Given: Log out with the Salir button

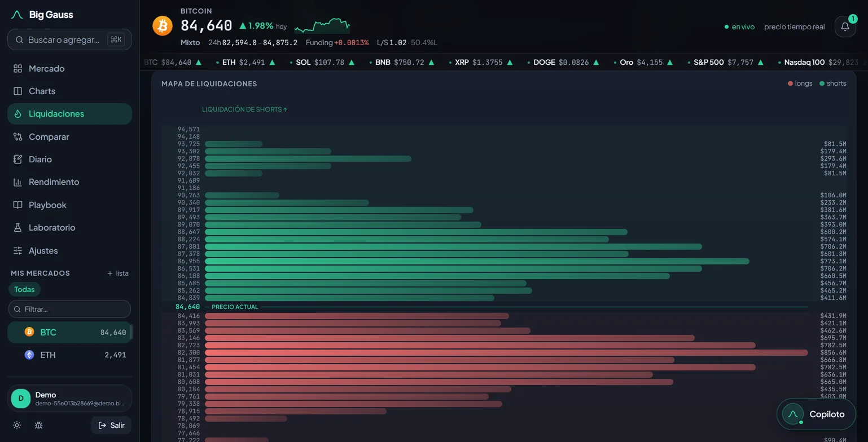Looking at the screenshot, I should coord(111,425).
